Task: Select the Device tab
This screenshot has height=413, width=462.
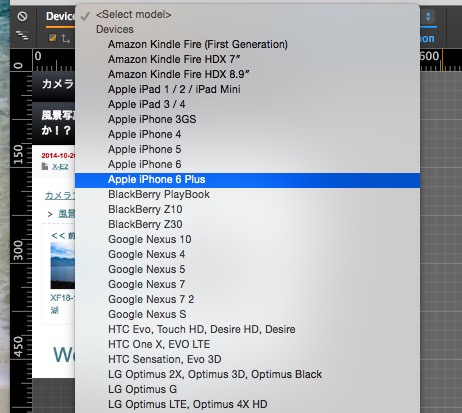Action: (60, 16)
